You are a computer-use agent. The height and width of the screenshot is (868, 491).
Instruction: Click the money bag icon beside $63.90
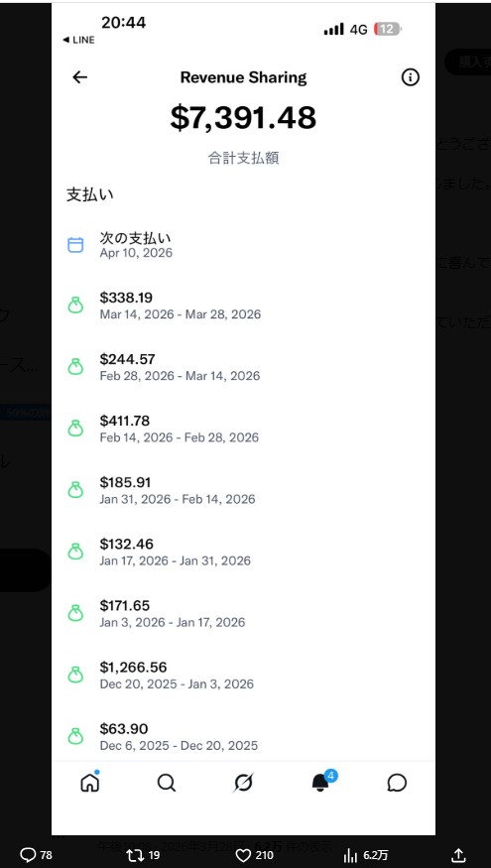pos(75,736)
